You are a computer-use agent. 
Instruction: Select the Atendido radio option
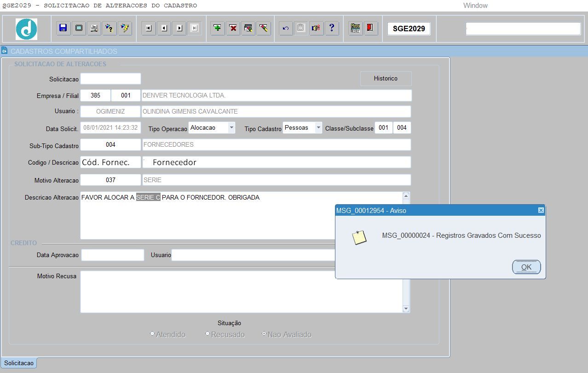(152, 334)
